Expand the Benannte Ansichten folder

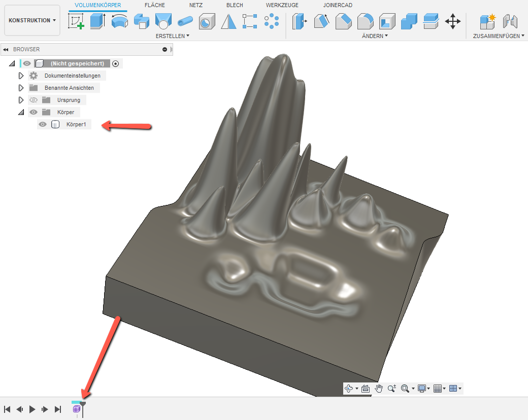tap(21, 88)
